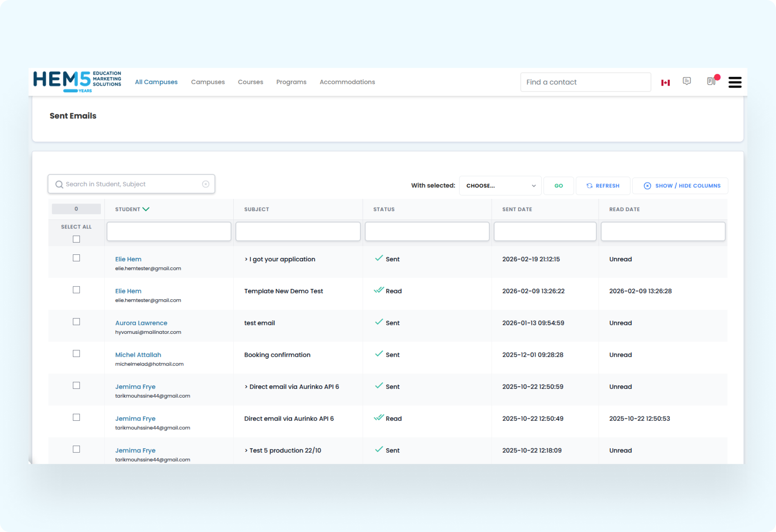Image resolution: width=776 pixels, height=532 pixels.
Task: Open the hamburger menu icon
Action: pos(735,82)
